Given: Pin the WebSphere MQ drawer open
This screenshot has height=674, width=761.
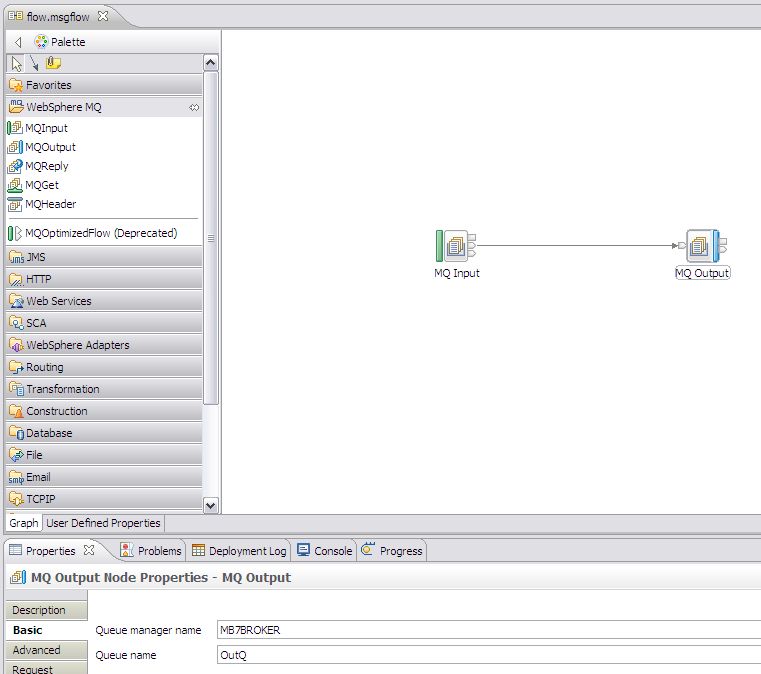Looking at the screenshot, I should click(194, 107).
